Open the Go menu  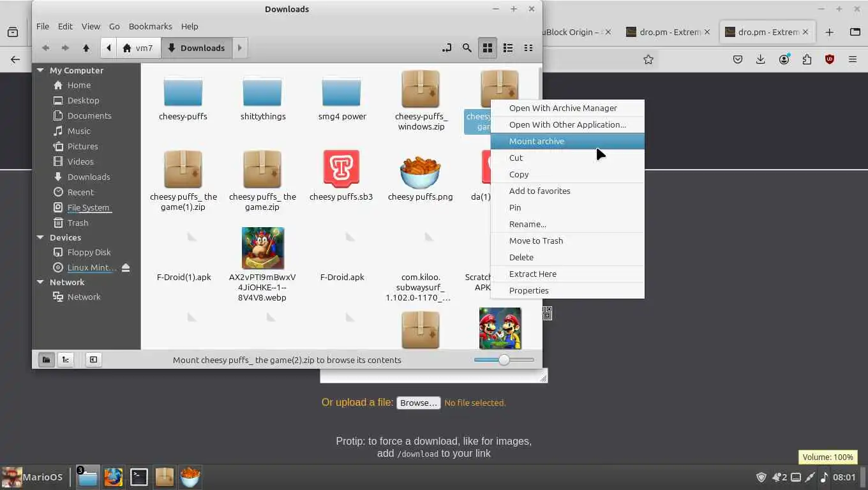114,26
